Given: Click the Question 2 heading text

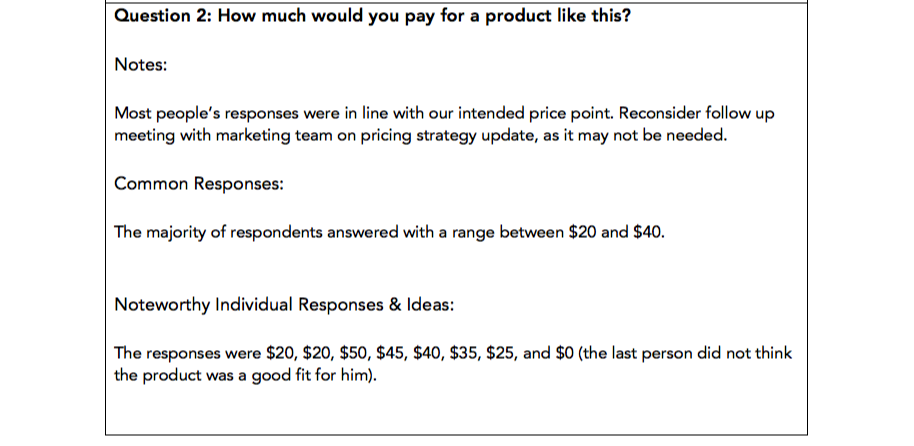Looking at the screenshot, I should click(372, 17).
